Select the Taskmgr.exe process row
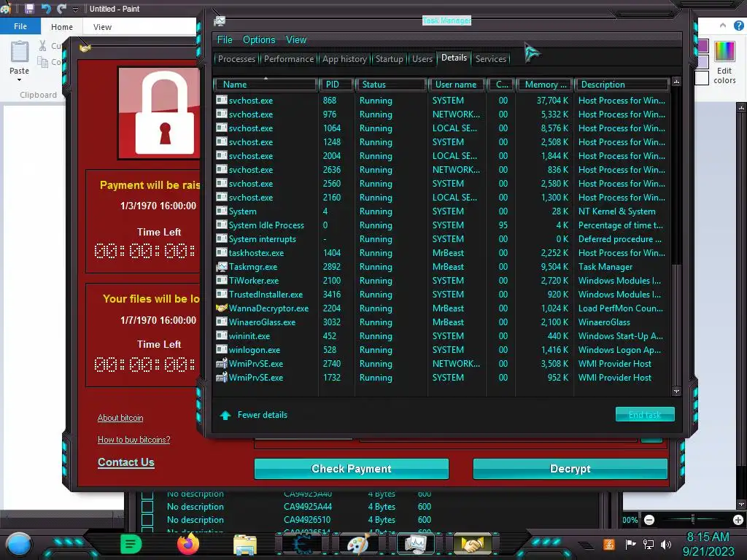747x560 pixels. pos(441,267)
